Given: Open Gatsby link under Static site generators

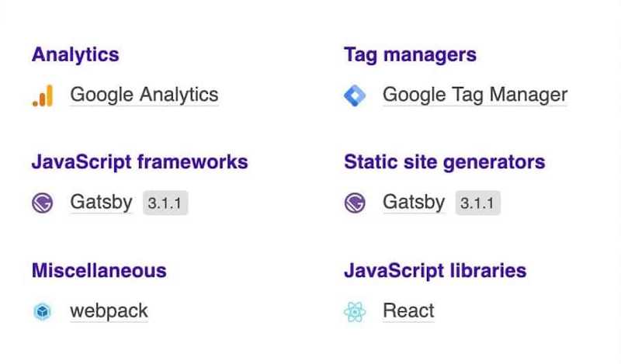Looking at the screenshot, I should (x=413, y=203).
